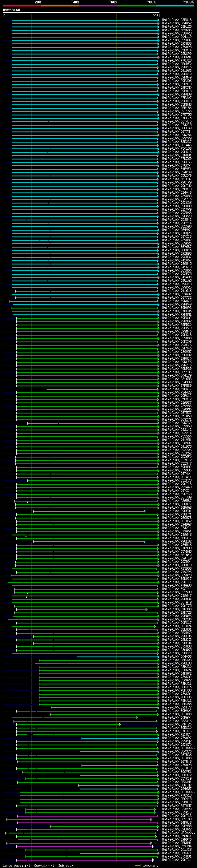This screenshot has height=868, width=197.
Task: Select the UniRef100_Q70AP5 label
Action: coord(176,47)
